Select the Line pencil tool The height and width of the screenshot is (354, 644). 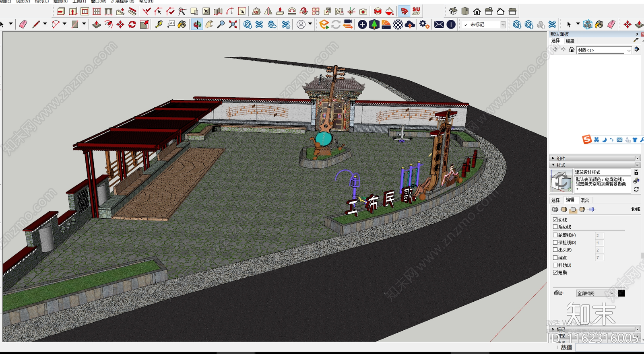36,25
